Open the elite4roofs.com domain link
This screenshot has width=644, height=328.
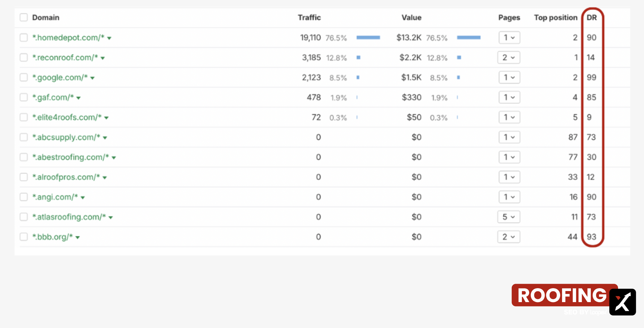pos(67,117)
